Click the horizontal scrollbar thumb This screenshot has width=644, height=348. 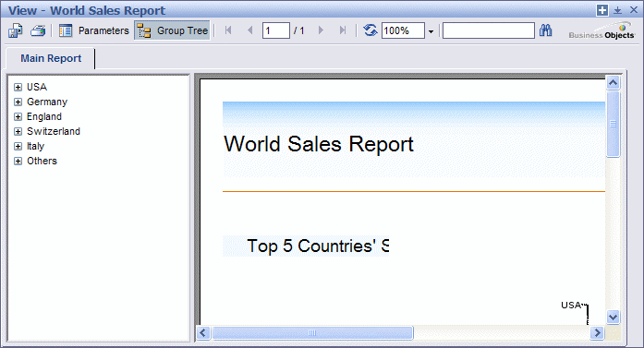(312, 333)
